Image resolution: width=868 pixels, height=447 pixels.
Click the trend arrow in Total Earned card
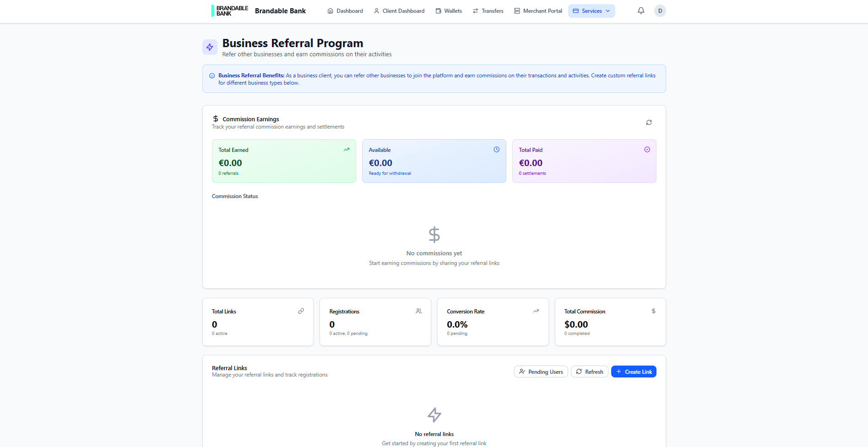pyautogui.click(x=346, y=150)
